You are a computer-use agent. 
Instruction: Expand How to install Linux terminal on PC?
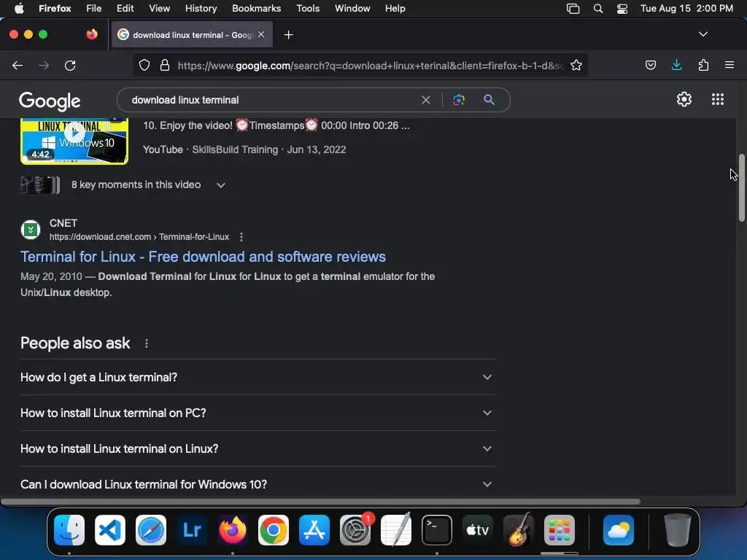(x=258, y=413)
